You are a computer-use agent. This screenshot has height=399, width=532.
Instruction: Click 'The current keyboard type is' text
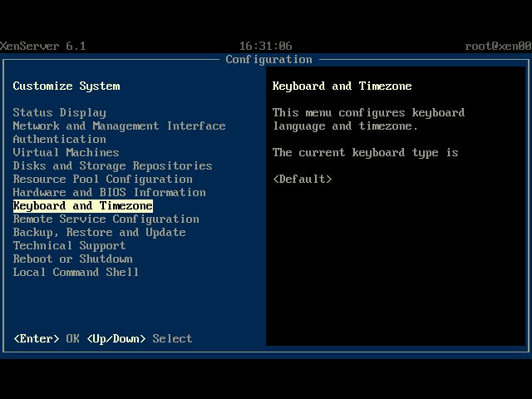pyautogui.click(x=366, y=153)
